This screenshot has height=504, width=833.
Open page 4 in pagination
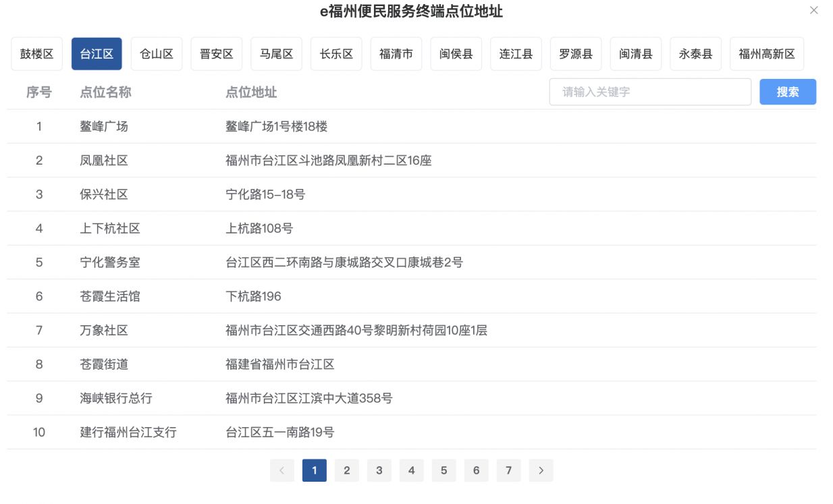tap(411, 470)
